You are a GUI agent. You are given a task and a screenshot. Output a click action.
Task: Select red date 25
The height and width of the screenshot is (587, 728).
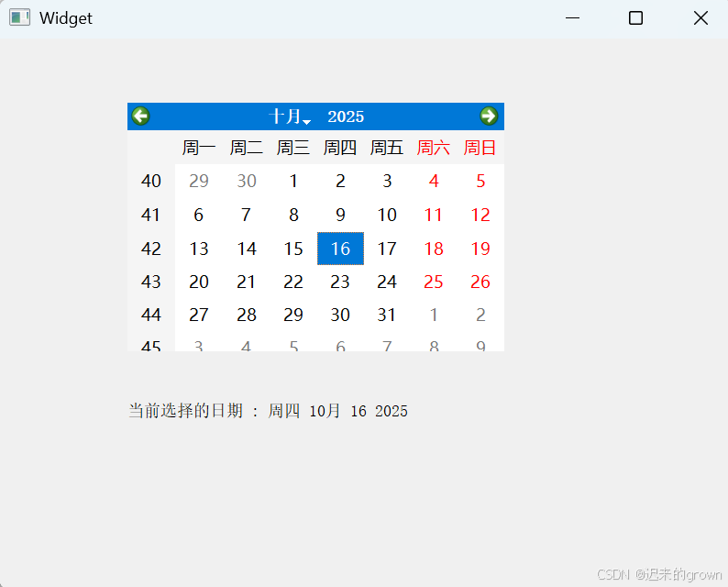(x=434, y=282)
